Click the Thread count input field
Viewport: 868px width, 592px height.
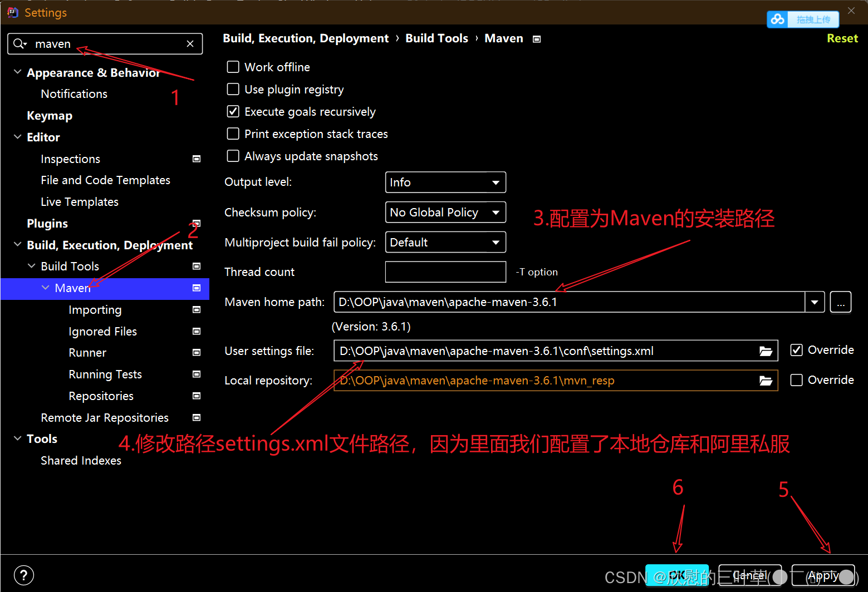coord(445,272)
